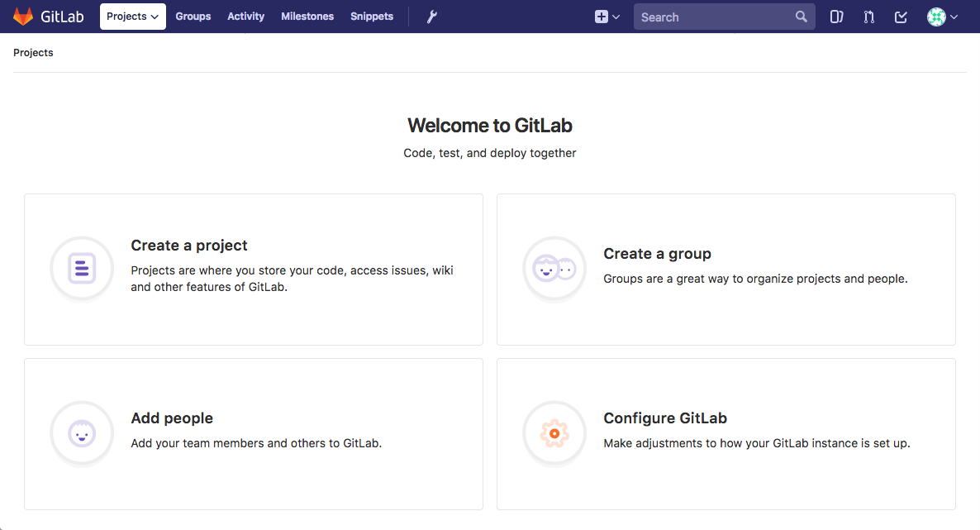Click the Configure GitLab gear icon
Screen dimensions: 980x530
[x=554, y=433]
